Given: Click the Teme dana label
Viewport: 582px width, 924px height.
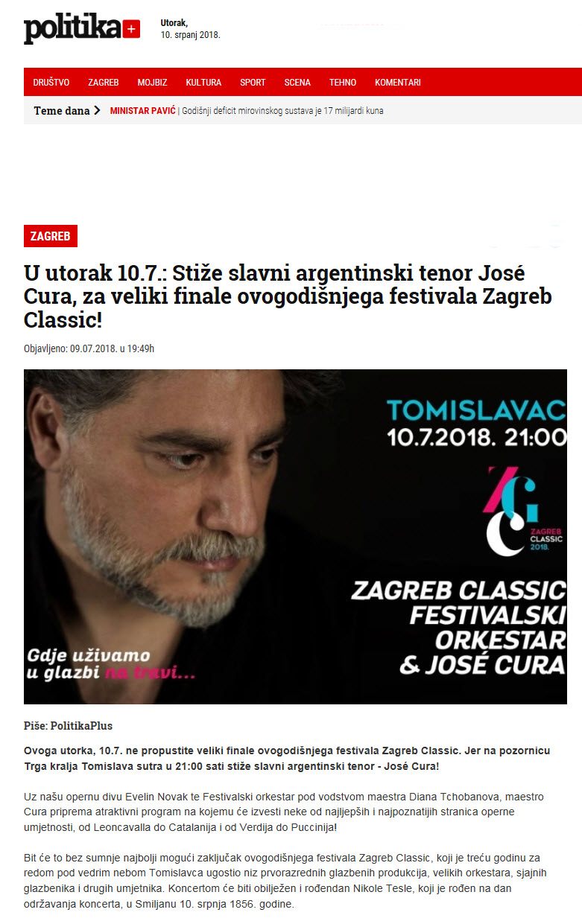Looking at the screenshot, I should point(61,111).
